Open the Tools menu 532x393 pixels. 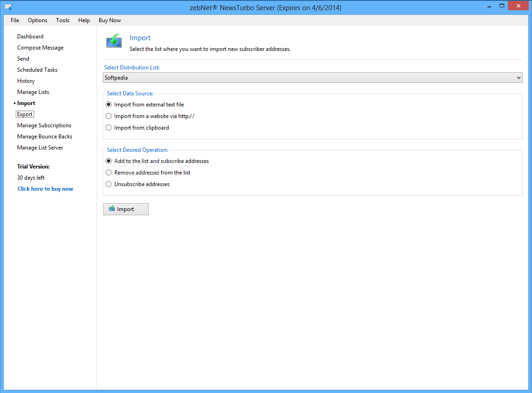63,20
